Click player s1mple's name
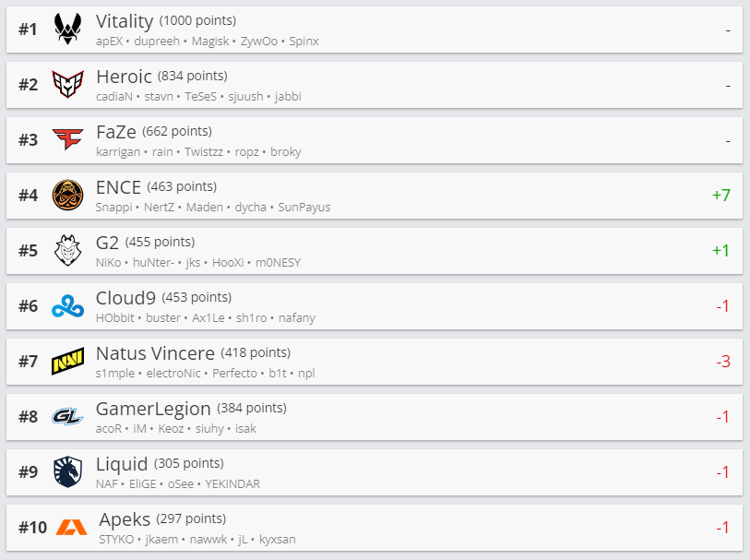Viewport: 750px width, 560px height. click(116, 374)
